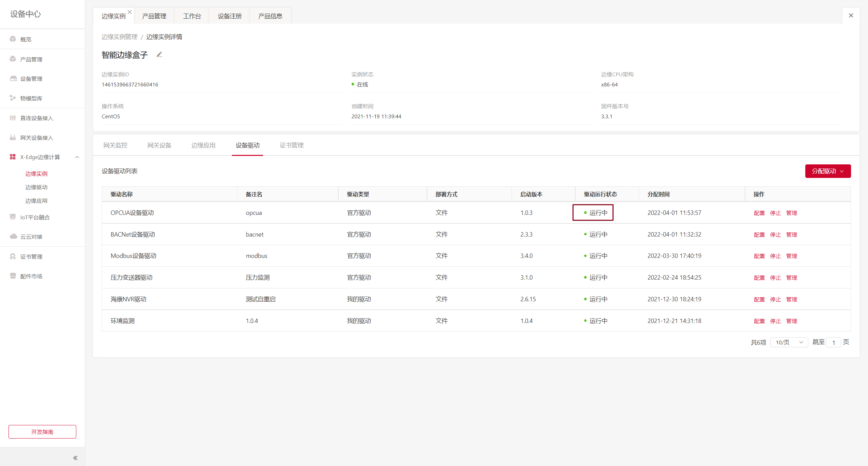Click 停止 for the OPCUA设备驱动 row

coord(775,213)
